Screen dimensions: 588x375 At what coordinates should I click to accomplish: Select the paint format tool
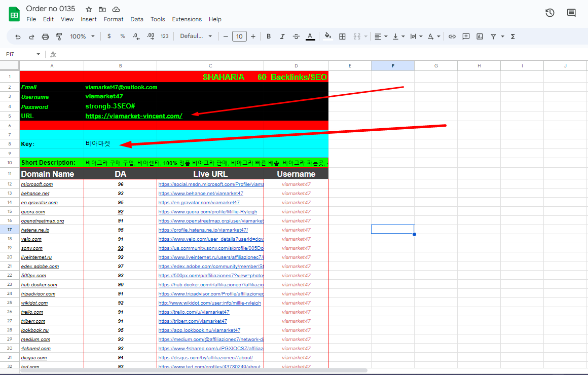point(59,36)
